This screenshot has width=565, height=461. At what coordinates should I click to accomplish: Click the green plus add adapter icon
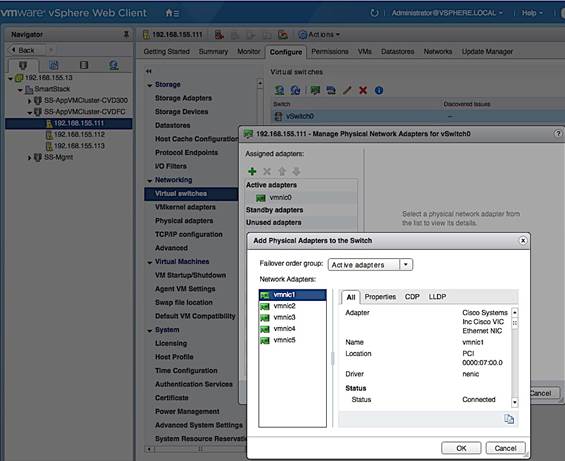coord(252,171)
